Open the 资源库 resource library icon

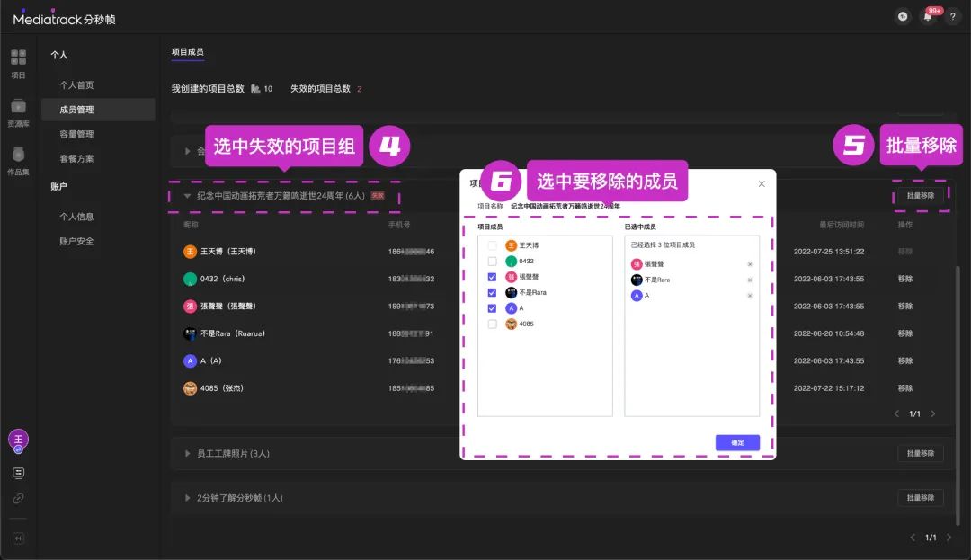18,111
